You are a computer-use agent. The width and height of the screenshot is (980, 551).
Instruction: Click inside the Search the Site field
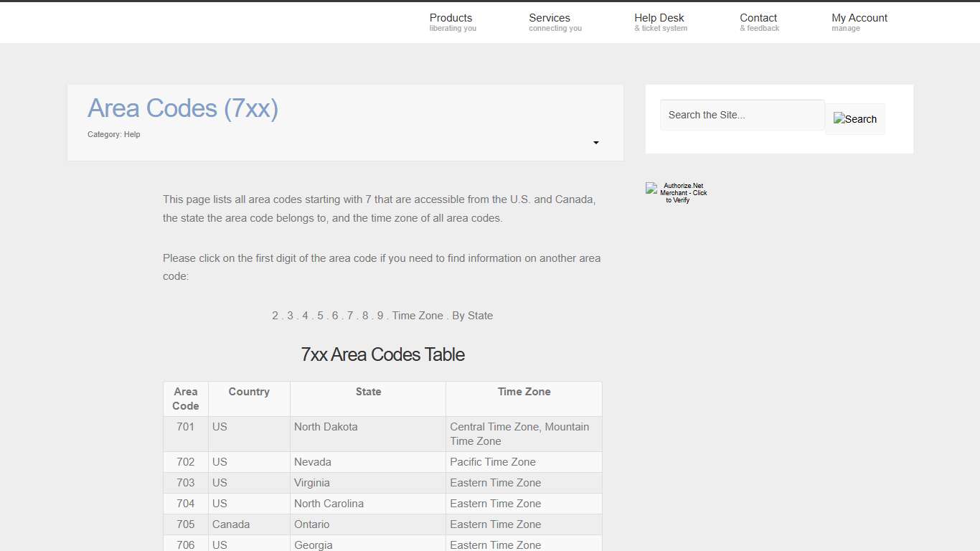[x=742, y=114]
